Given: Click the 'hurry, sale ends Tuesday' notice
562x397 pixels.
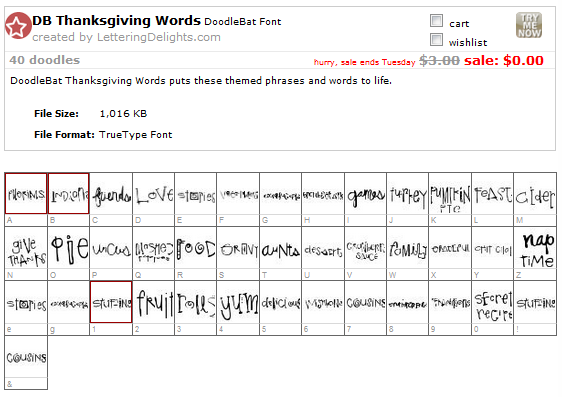Looking at the screenshot, I should pos(364,62).
